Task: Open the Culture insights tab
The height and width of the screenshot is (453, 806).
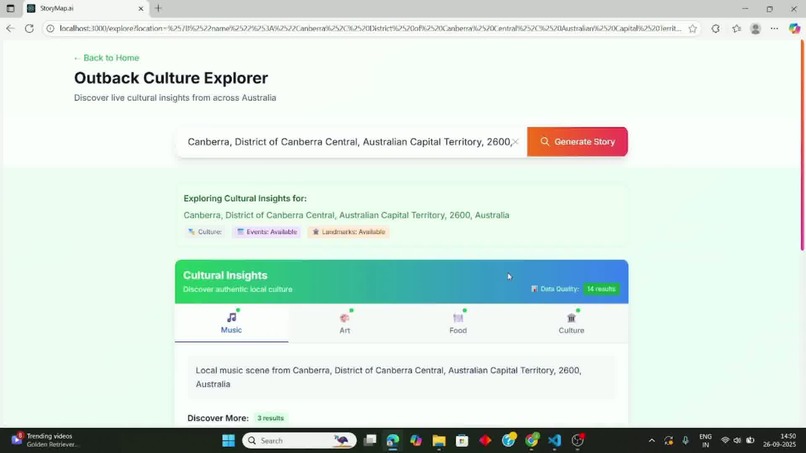Action: coord(571,323)
